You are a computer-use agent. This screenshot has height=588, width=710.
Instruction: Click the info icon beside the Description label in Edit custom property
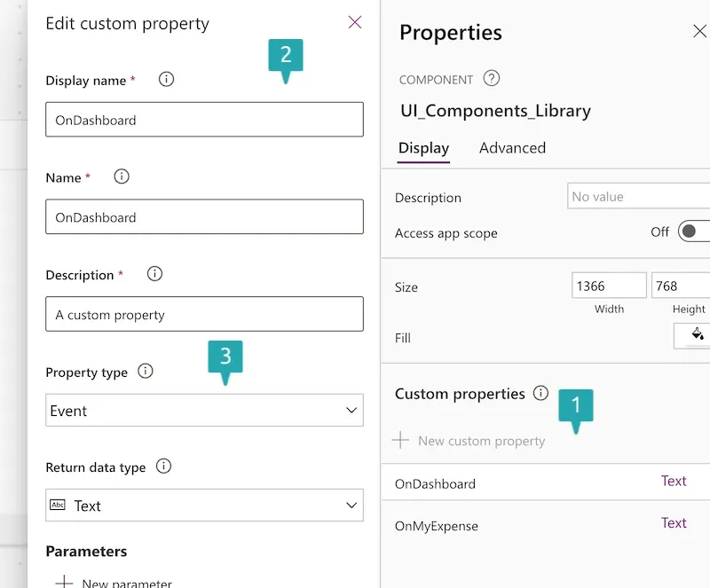pos(154,274)
